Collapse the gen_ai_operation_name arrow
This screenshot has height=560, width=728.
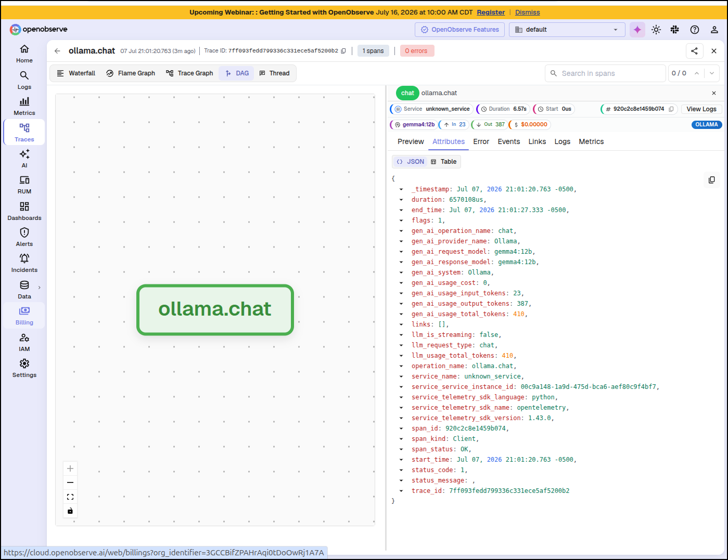tap(401, 231)
